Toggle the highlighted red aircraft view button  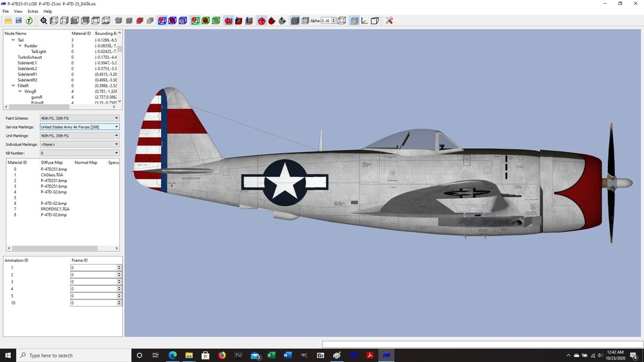pyautogui.click(x=229, y=21)
